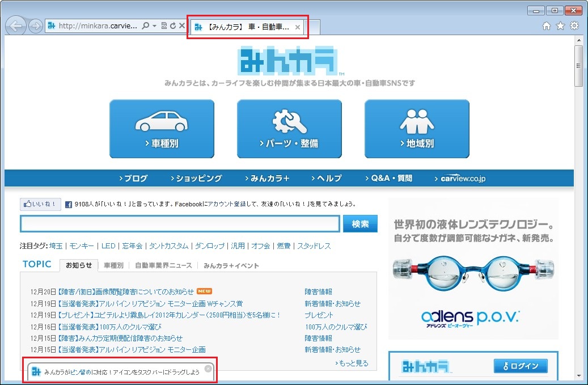Screen dimensions: 588x385
Task: Open the 埼玉 tag link
Action: [x=56, y=246]
